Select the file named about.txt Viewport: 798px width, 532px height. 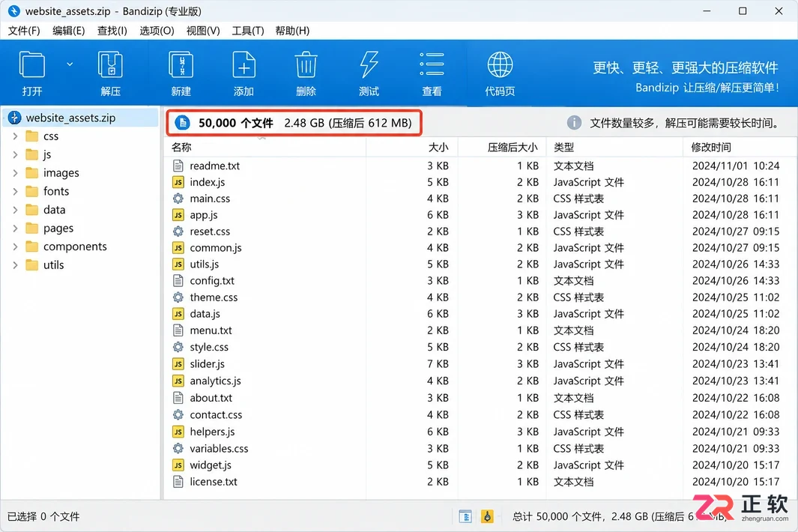coord(211,398)
